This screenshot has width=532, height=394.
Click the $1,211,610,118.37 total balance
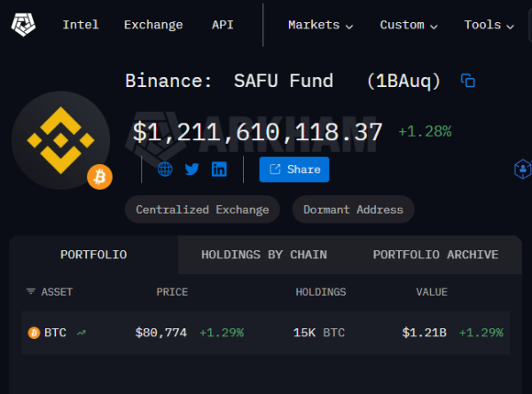click(x=257, y=132)
